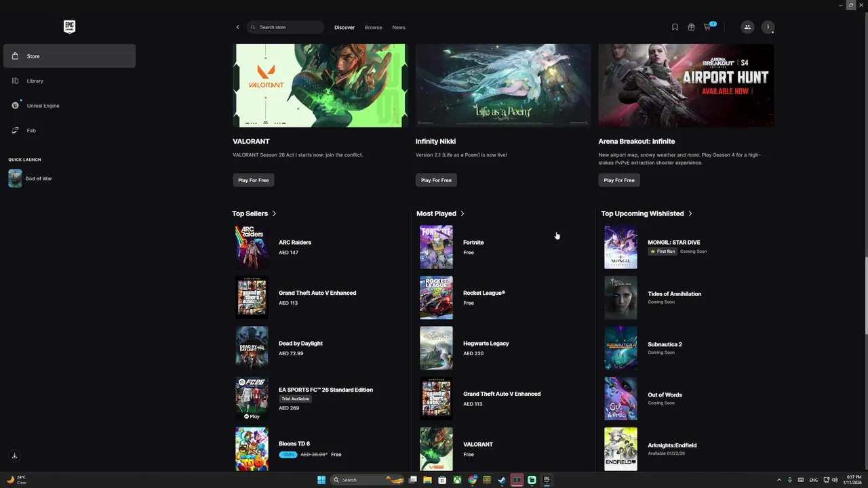Click Play For Free under Arena Breakout
This screenshot has height=488, width=868.
(x=619, y=180)
